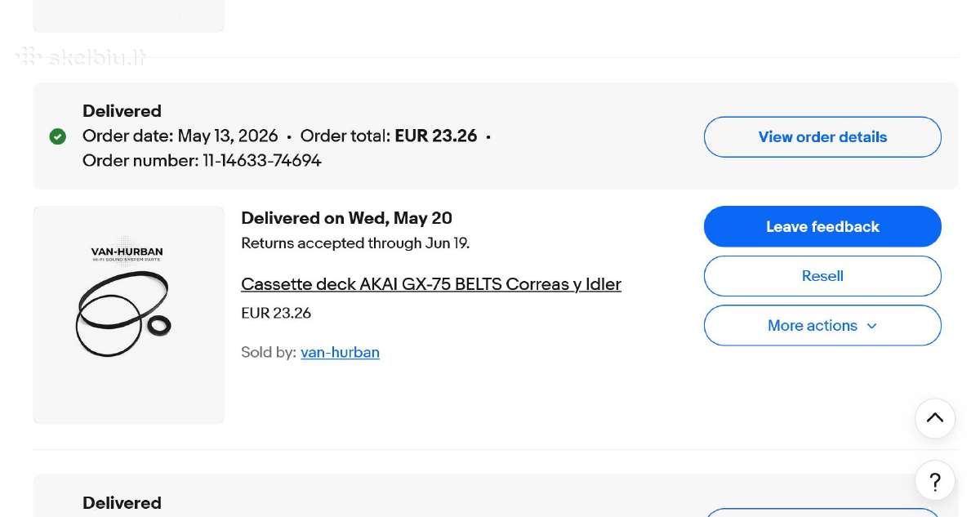Open the AKAI GX-75 belts listing title
The image size is (980, 517).
pos(431,284)
